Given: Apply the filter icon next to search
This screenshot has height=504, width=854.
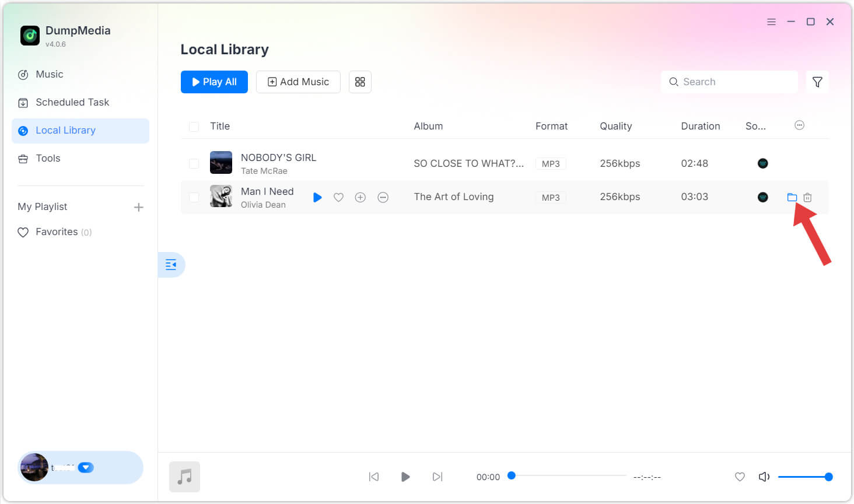Looking at the screenshot, I should pos(817,82).
